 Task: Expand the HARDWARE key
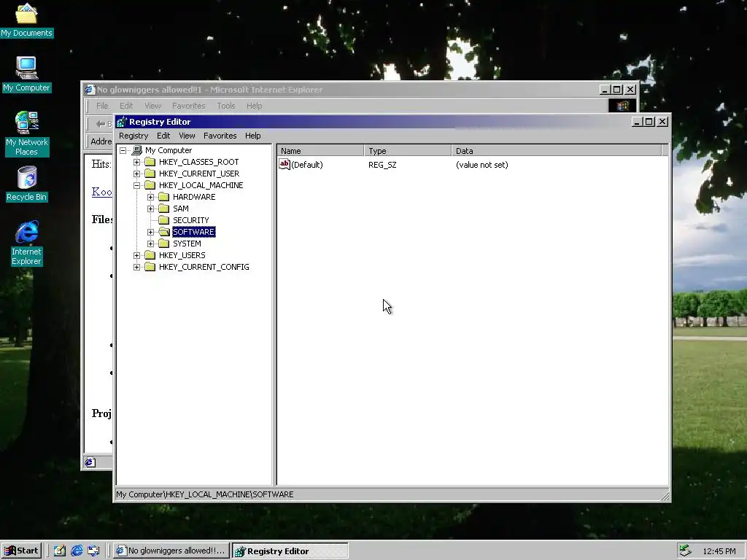[150, 197]
